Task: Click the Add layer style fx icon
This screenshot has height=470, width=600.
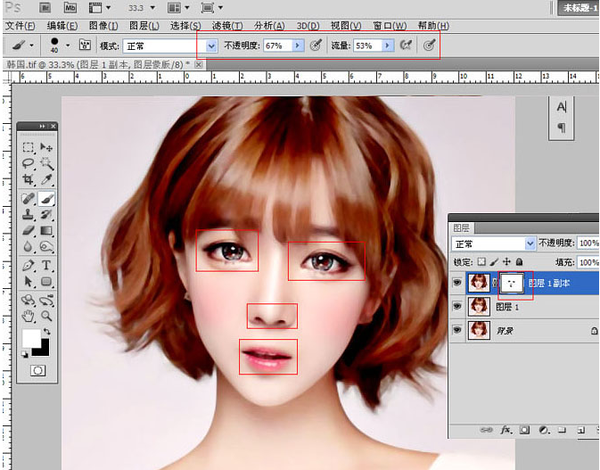Action: click(508, 428)
